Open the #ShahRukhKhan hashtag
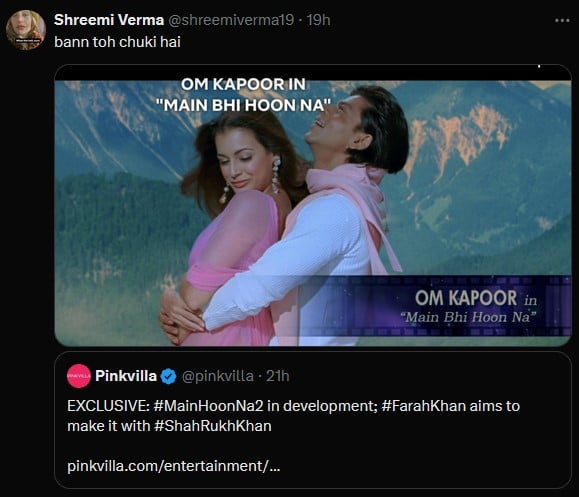This screenshot has height=497, width=579. click(x=213, y=426)
